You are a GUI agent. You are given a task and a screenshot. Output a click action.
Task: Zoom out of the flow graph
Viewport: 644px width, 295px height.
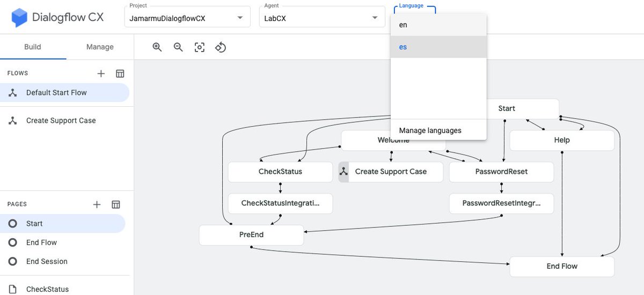178,47
